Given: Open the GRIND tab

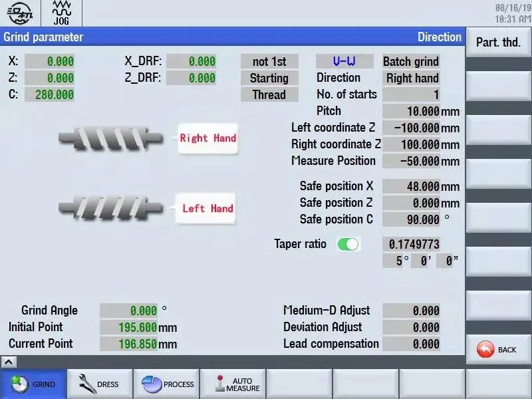Looking at the screenshot, I should 33,384.
